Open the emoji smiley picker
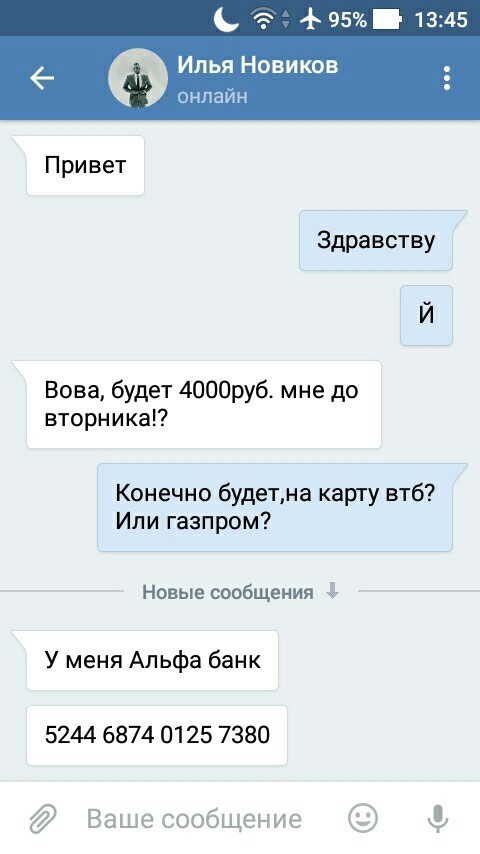The image size is (480, 854). pos(363,818)
